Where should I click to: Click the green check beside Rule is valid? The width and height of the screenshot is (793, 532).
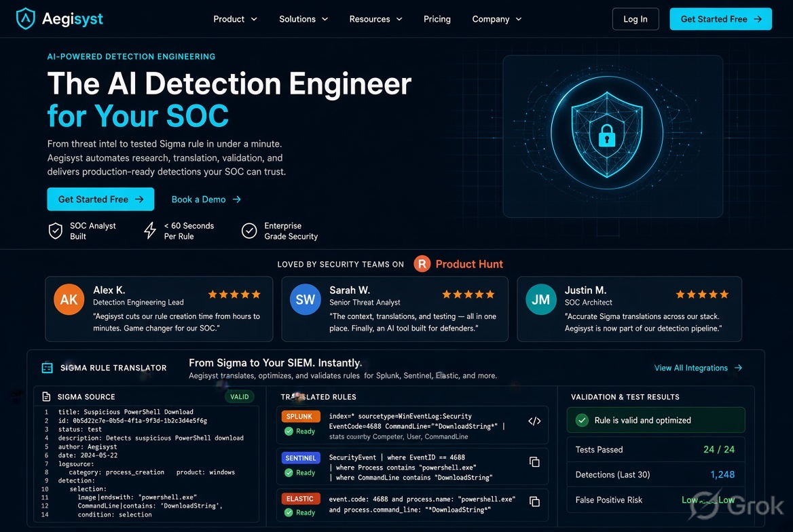(582, 420)
